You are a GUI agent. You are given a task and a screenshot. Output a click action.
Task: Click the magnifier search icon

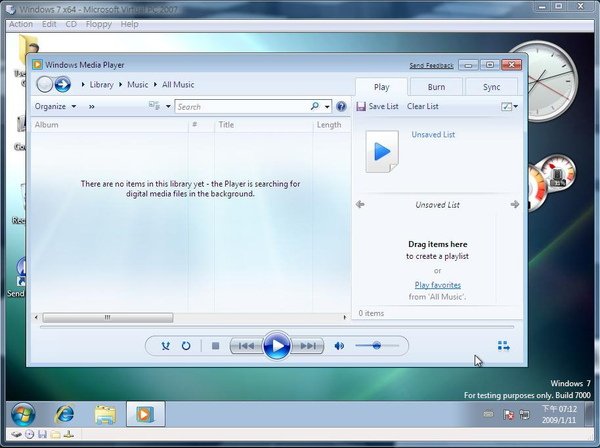coord(315,106)
